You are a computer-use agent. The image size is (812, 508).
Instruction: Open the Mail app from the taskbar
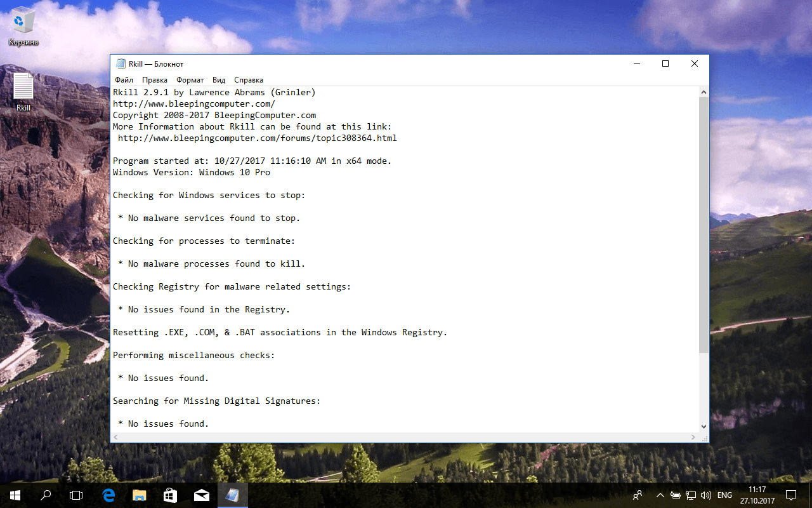click(201, 495)
